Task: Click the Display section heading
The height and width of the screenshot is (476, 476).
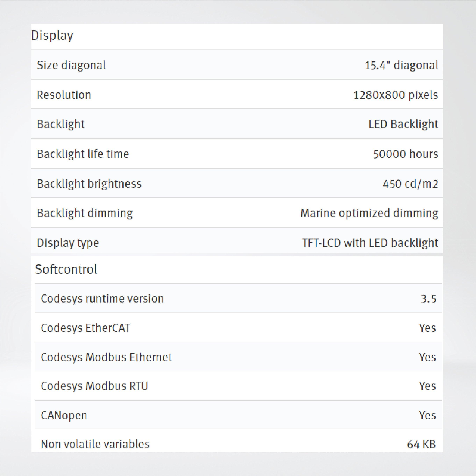Action: [x=52, y=36]
